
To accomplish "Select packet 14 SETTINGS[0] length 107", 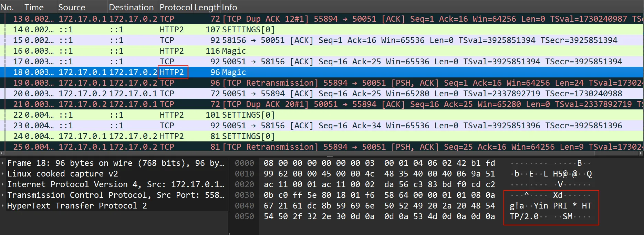I will tap(322, 29).
